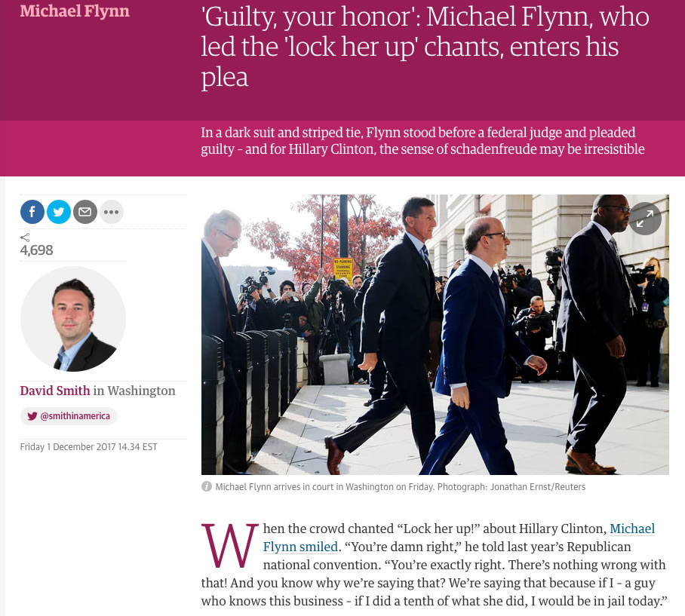Share the article on Twitter
The image size is (685, 616).
[59, 212]
